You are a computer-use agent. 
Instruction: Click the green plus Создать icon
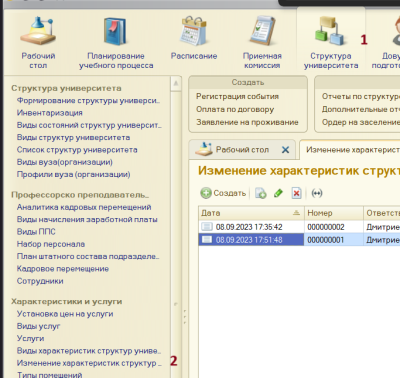[x=206, y=193]
